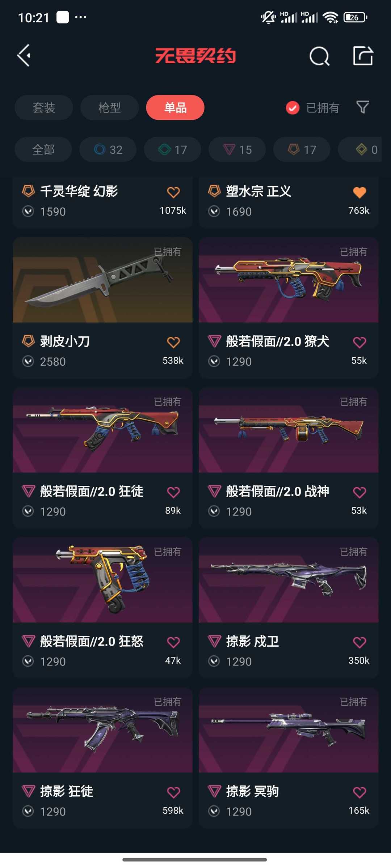The width and height of the screenshot is (391, 868).
Task: Toggle the 已拥有 owned checkbox
Action: point(293,108)
